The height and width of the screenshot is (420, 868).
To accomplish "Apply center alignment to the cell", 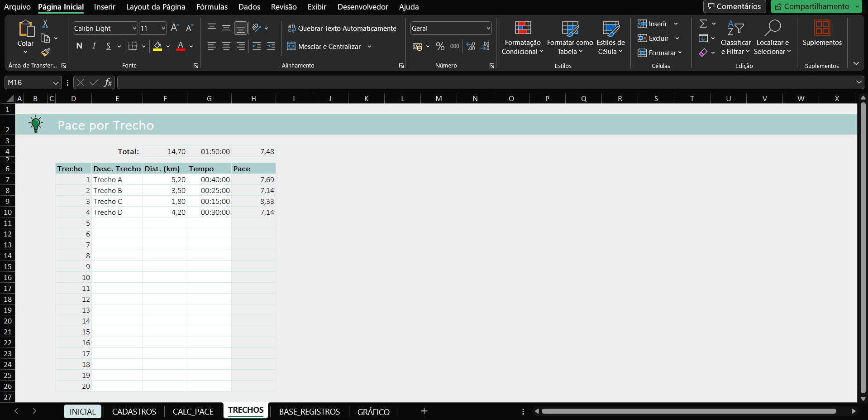I will 226,46.
